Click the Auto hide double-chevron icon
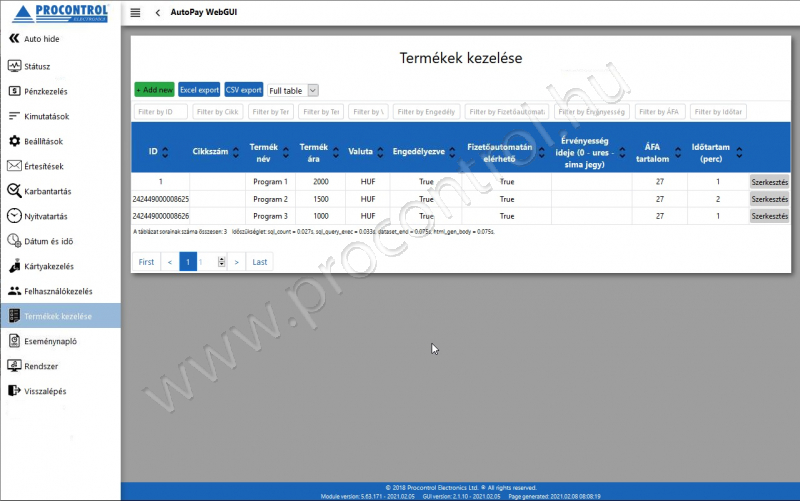 click(14, 38)
